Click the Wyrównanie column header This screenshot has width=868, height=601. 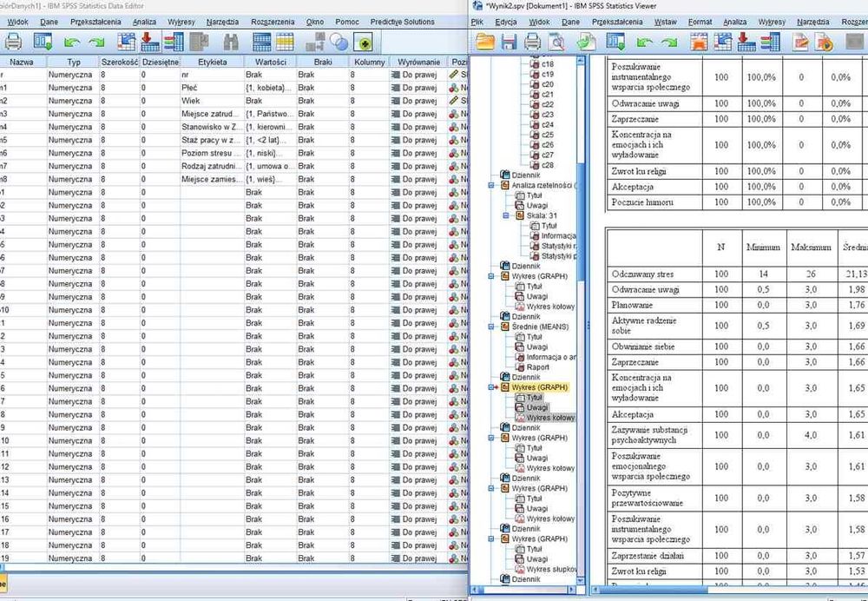pos(418,62)
